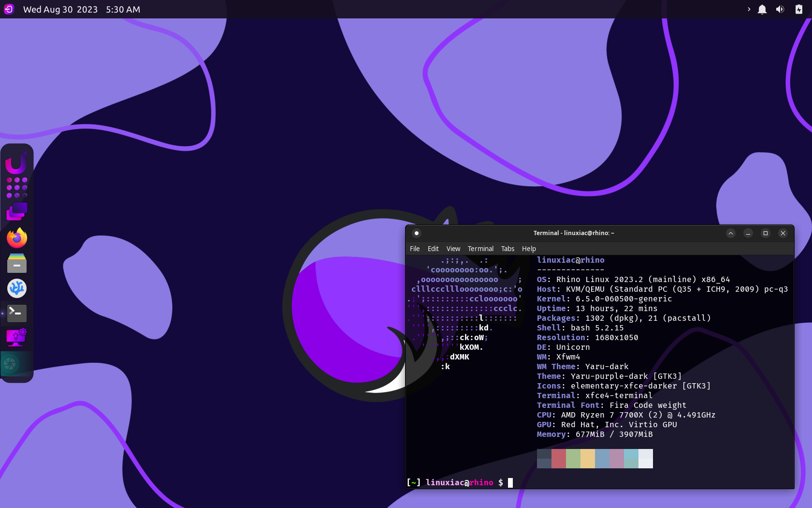Maximize the terminal window
Screen dimensions: 812x508
[766, 233]
